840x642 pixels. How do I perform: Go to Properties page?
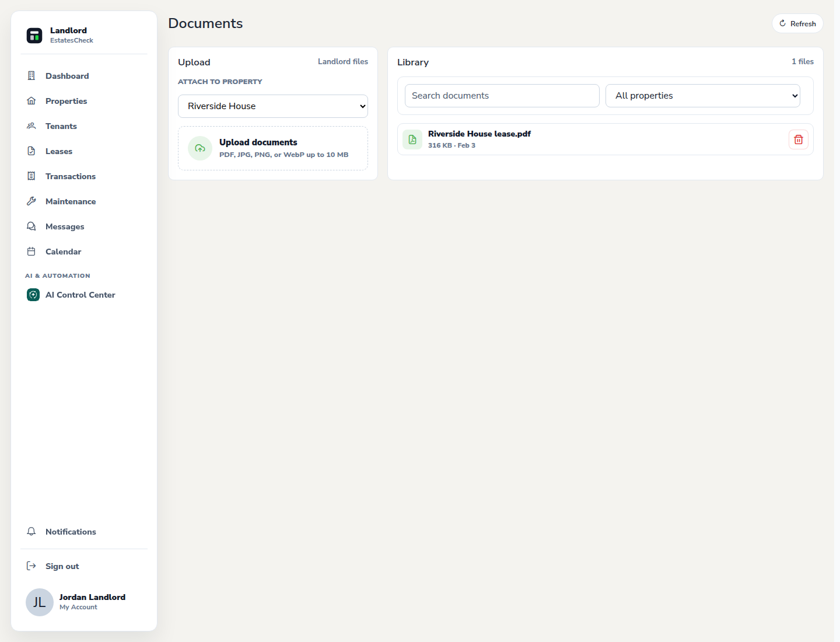pyautogui.click(x=84, y=101)
